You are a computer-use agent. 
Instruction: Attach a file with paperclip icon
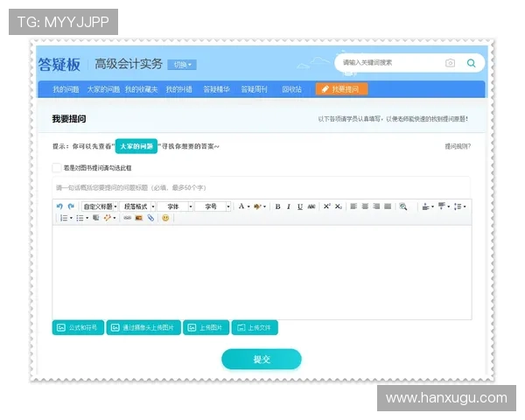coord(150,218)
